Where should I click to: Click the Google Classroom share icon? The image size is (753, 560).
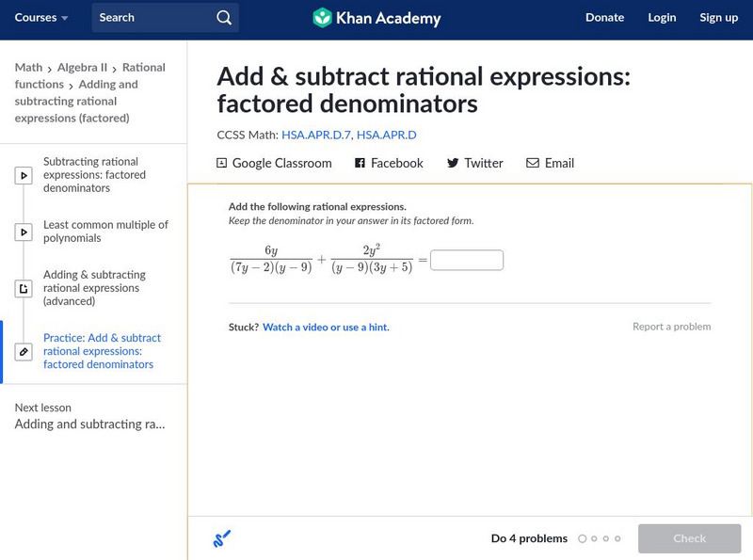click(222, 163)
